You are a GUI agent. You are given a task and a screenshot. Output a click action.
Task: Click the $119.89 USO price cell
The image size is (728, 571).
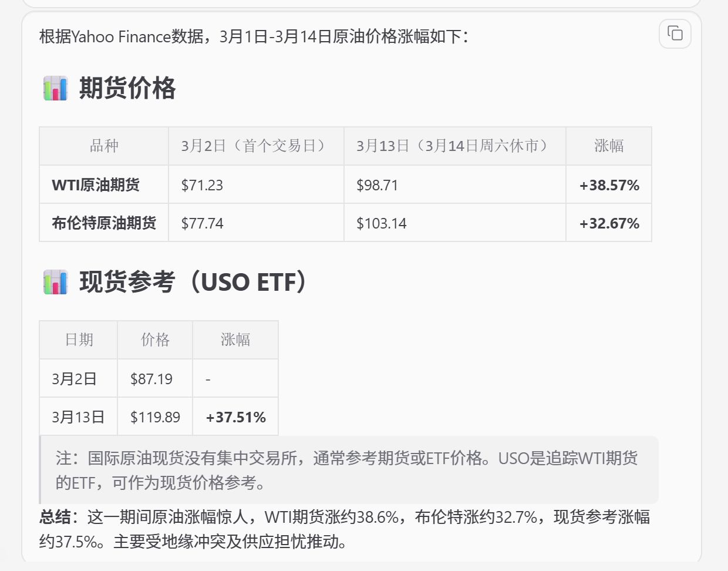click(x=155, y=417)
